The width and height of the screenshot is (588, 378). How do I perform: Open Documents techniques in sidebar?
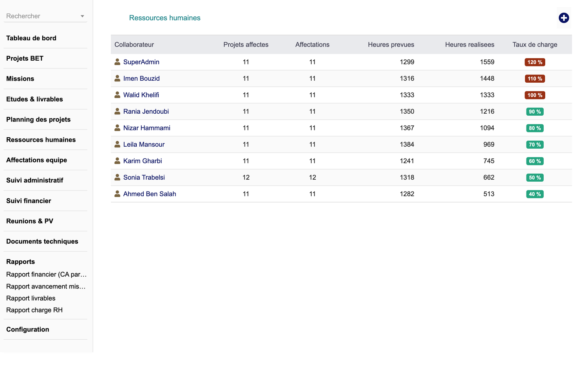[42, 241]
